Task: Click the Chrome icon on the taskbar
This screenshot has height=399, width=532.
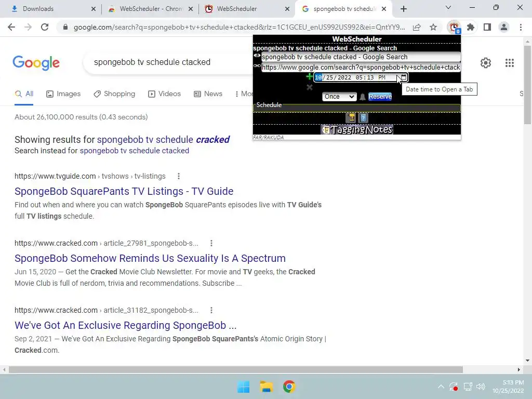Action: click(x=289, y=387)
